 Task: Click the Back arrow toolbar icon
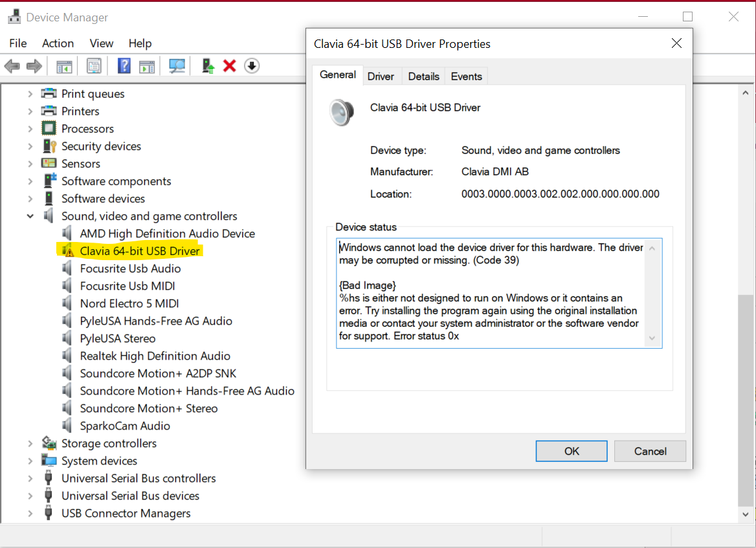[12, 65]
